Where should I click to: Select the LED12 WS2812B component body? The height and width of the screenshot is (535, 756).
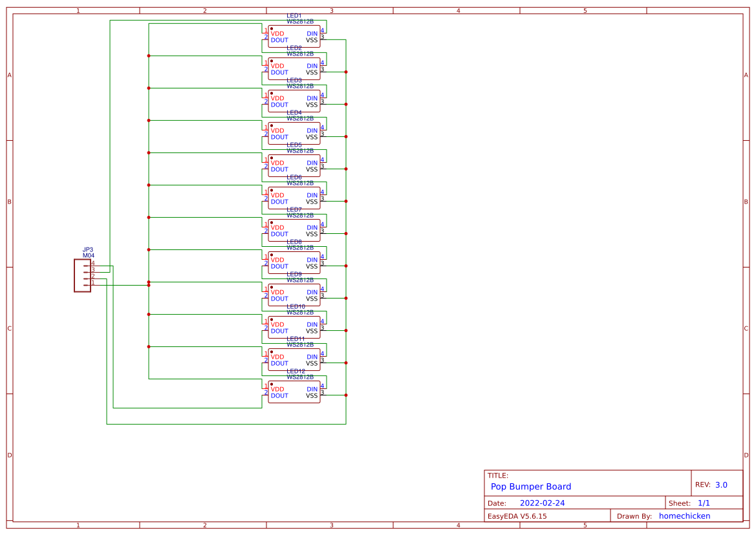pyautogui.click(x=294, y=392)
